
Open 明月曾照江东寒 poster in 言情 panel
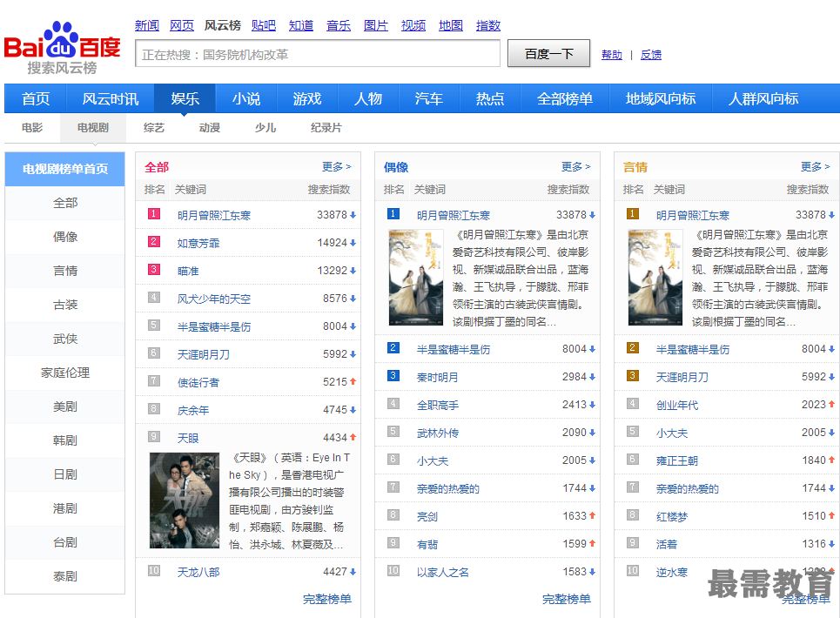click(655, 278)
